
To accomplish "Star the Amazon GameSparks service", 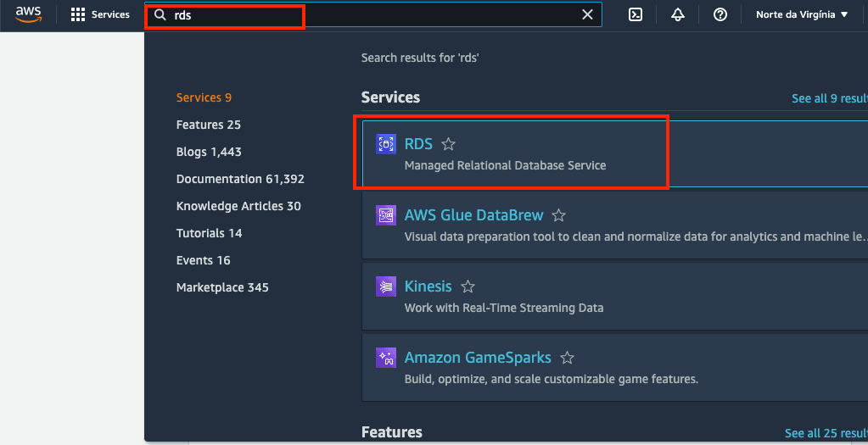I will (568, 358).
